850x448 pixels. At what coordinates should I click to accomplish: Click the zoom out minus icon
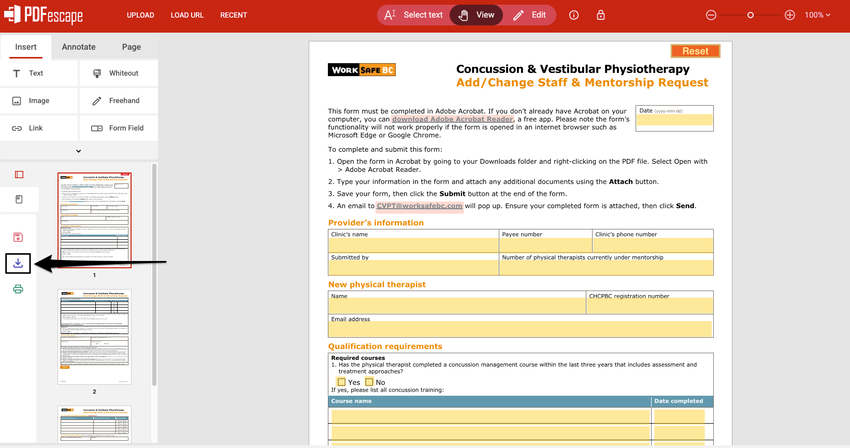[x=711, y=15]
